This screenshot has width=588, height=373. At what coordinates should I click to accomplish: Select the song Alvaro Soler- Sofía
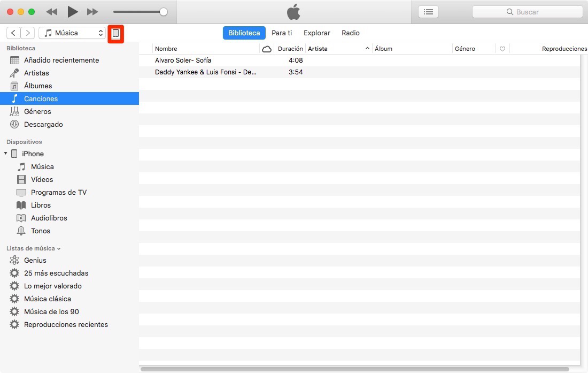[x=183, y=60]
